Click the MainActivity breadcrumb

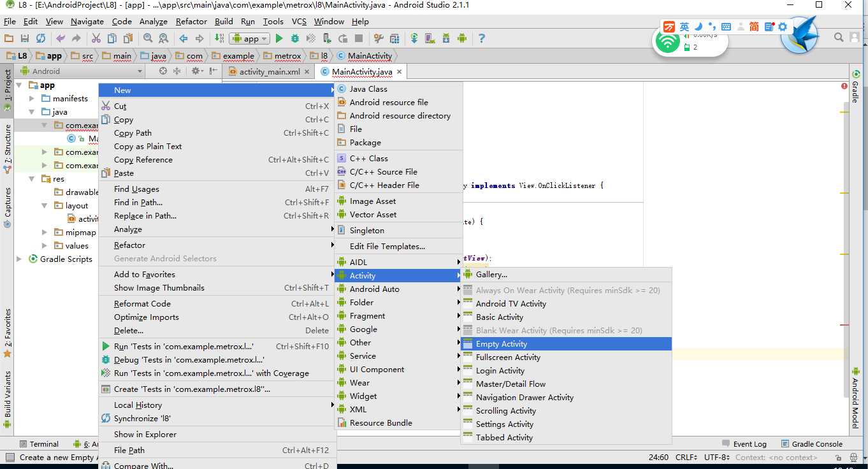point(365,56)
